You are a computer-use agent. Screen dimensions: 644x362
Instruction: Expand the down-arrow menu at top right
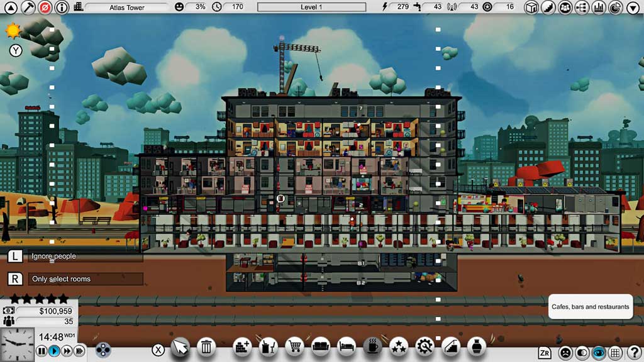click(x=633, y=8)
